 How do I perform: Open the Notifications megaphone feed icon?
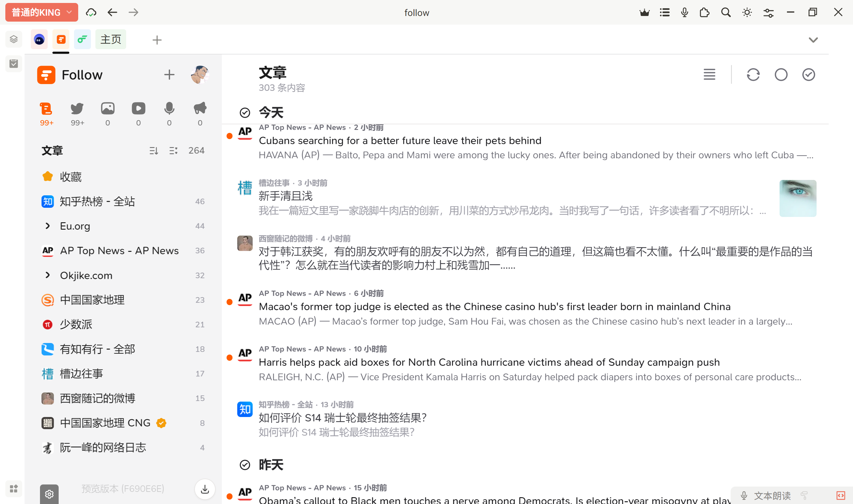[x=200, y=109]
